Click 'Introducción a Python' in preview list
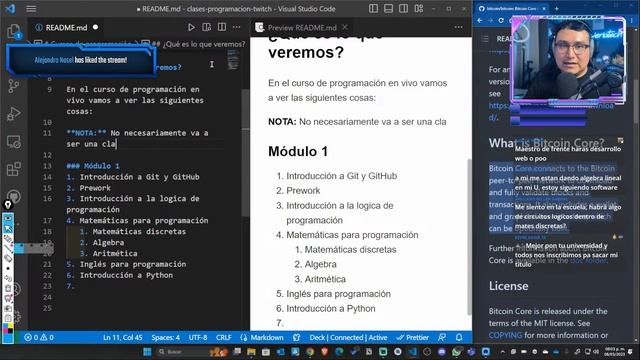Image resolution: width=640 pixels, height=360 pixels. 331,309
